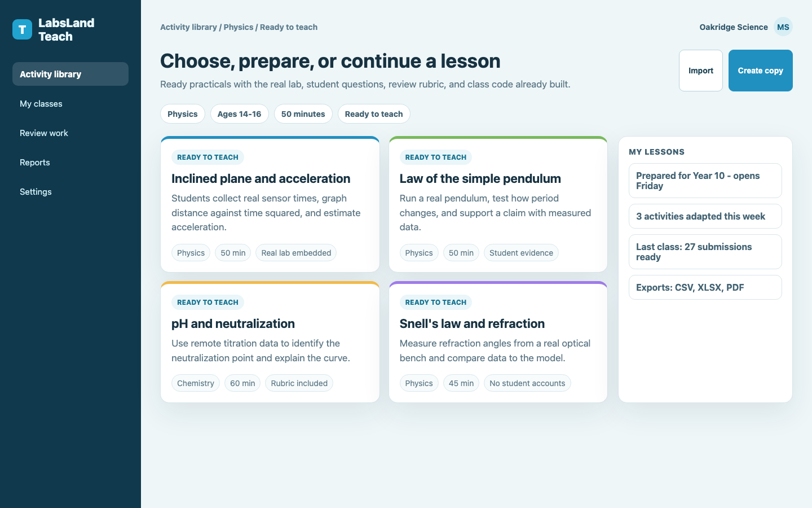The width and height of the screenshot is (812, 508).
Task: Open the MS user avatar
Action: coord(783,27)
